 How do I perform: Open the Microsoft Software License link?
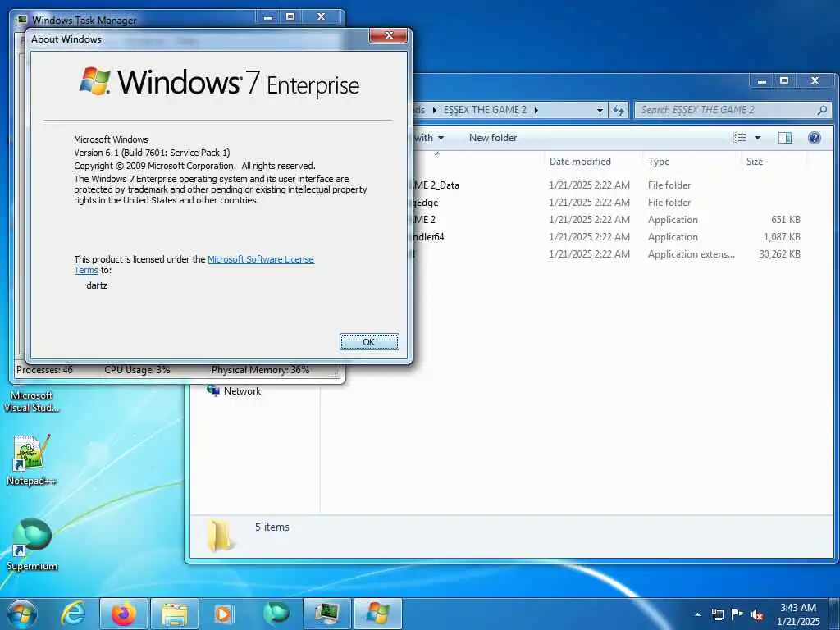tap(260, 259)
